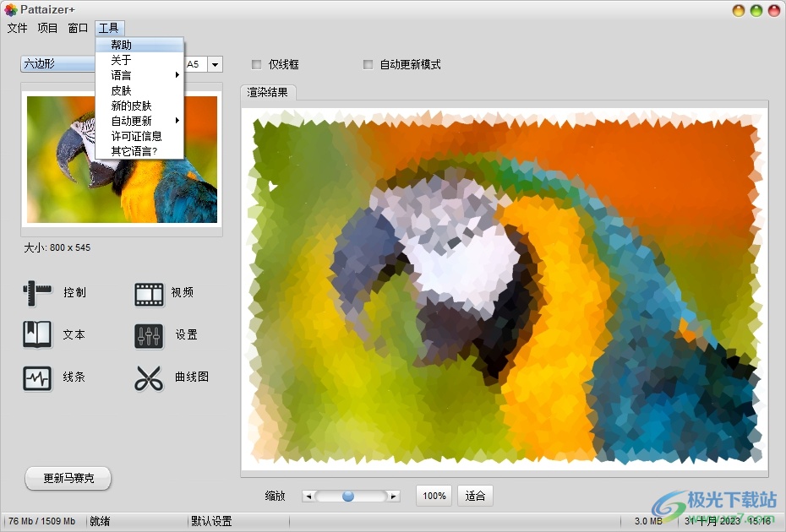Viewport: 786px width, 532px height.
Task: Open the 曲线图 (Curves) scissors icon
Action: (x=149, y=378)
